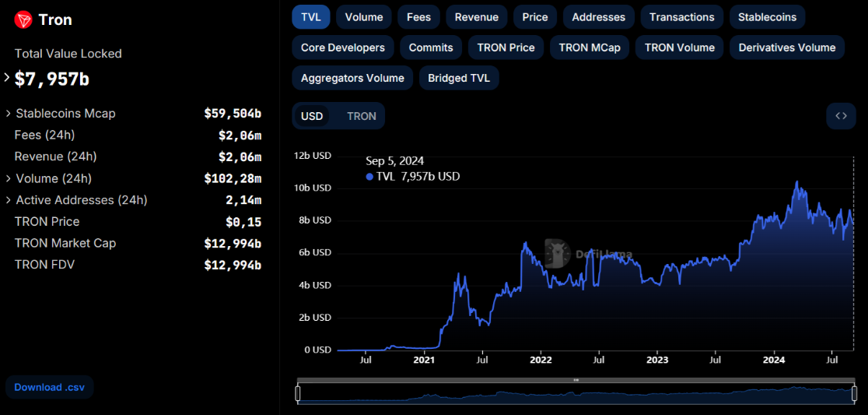Screen dimensions: 868x415
Task: Download the .csv data file
Action: (x=50, y=387)
